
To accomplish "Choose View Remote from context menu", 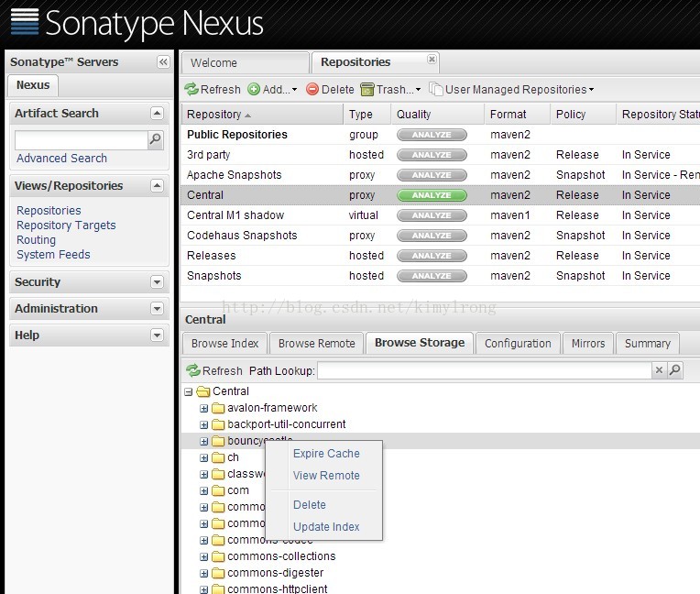I will coord(326,475).
